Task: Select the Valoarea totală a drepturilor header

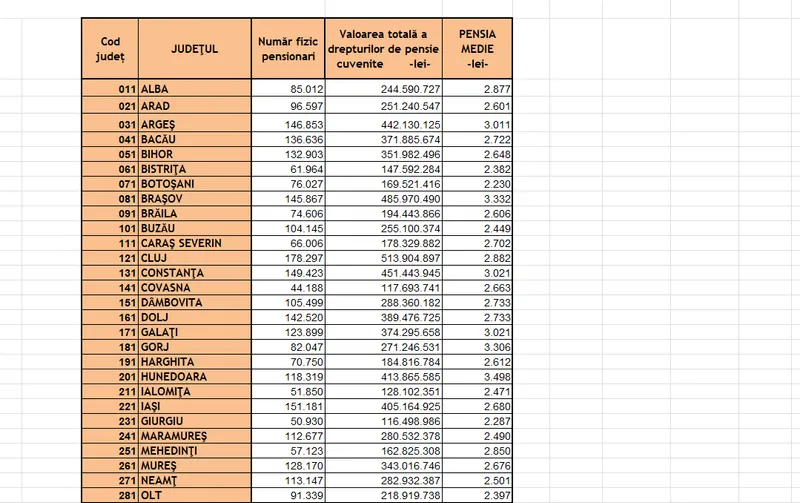Action: (384, 48)
